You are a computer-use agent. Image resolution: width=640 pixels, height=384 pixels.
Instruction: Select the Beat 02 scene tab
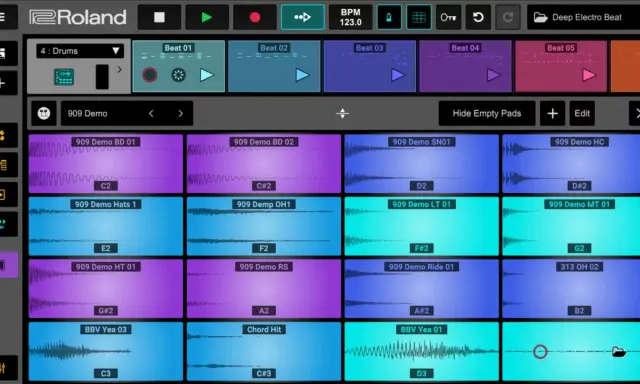click(274, 48)
